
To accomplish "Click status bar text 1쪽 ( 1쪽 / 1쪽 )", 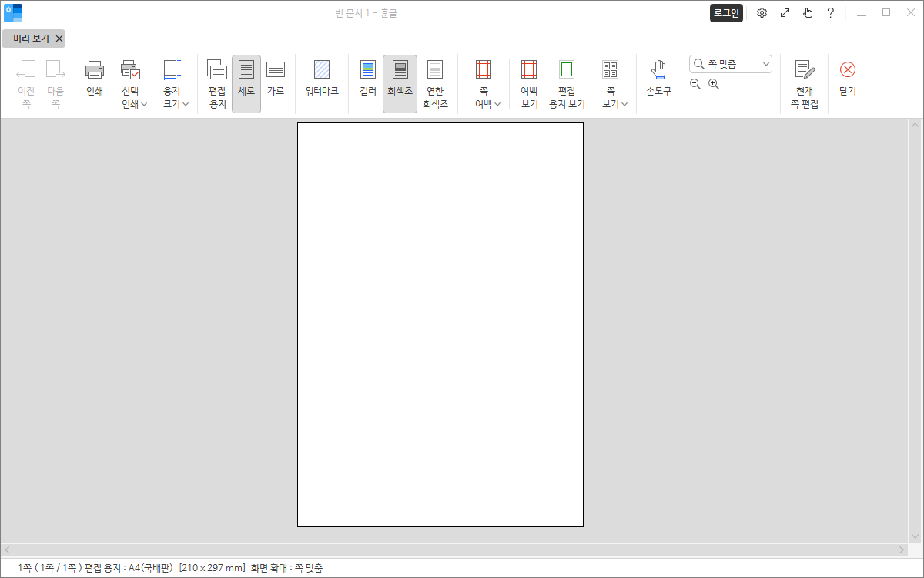I will (x=50, y=568).
